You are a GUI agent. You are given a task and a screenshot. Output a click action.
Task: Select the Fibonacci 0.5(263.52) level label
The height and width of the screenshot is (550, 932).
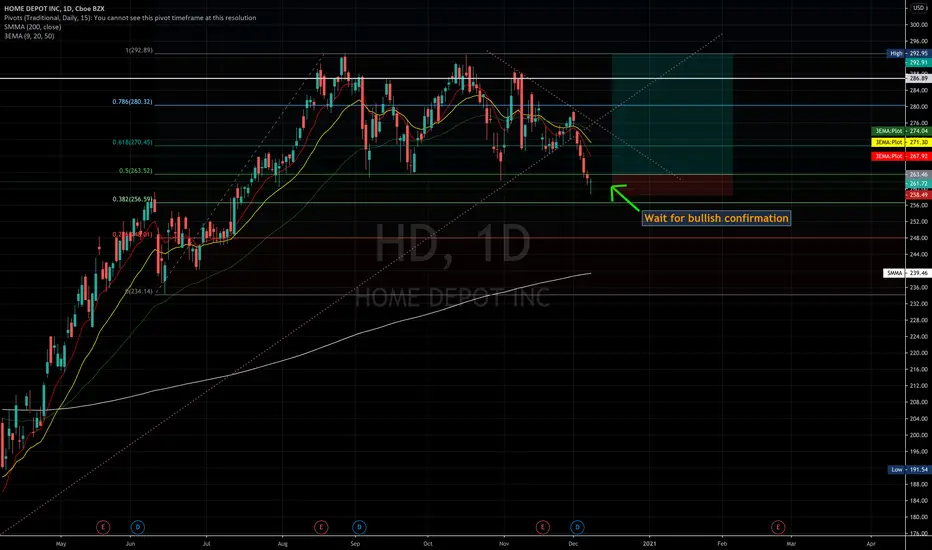[x=136, y=171]
